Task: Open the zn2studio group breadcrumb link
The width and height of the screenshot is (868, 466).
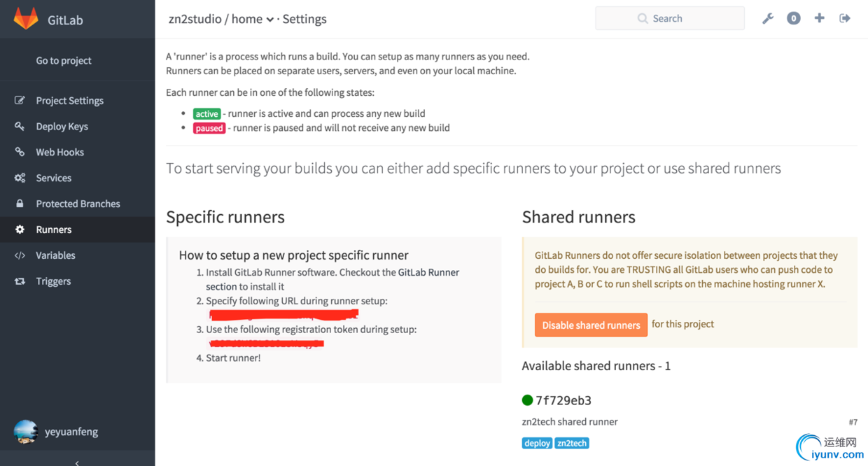Action: click(195, 19)
